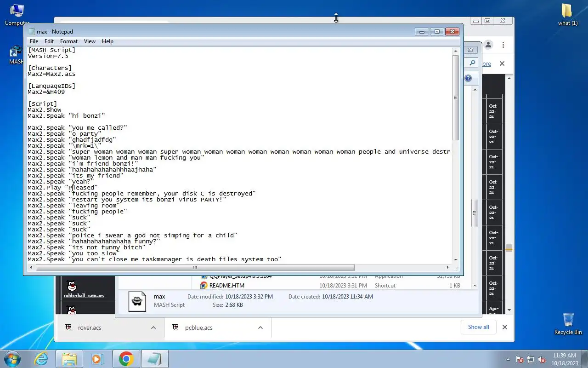
Task: Click the date modified value 10/18/2023 3:32 PM
Action: coord(249,297)
